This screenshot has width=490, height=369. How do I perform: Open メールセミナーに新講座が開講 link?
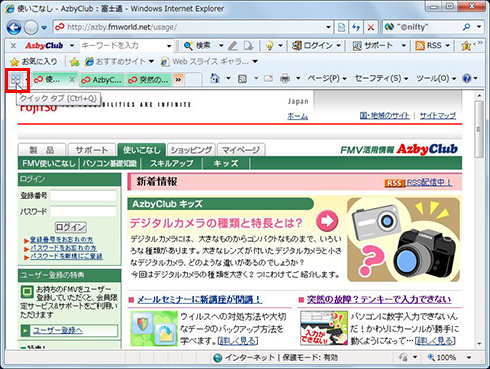click(199, 300)
